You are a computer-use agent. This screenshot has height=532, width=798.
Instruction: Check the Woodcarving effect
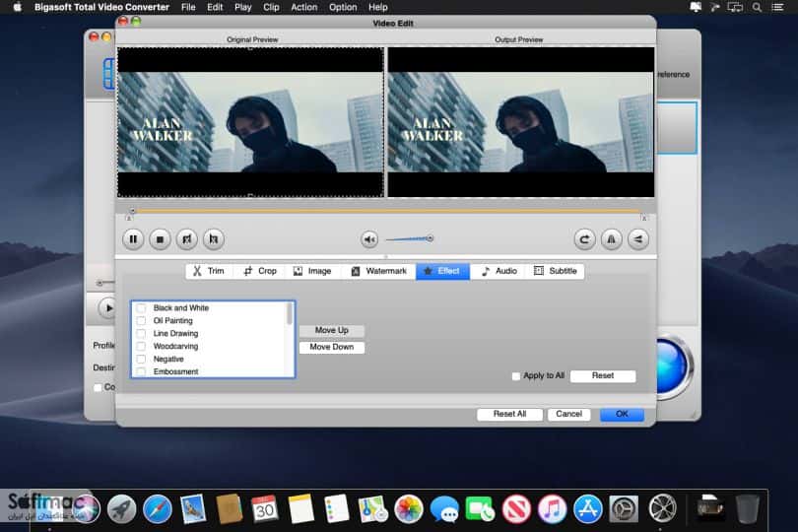tap(142, 346)
